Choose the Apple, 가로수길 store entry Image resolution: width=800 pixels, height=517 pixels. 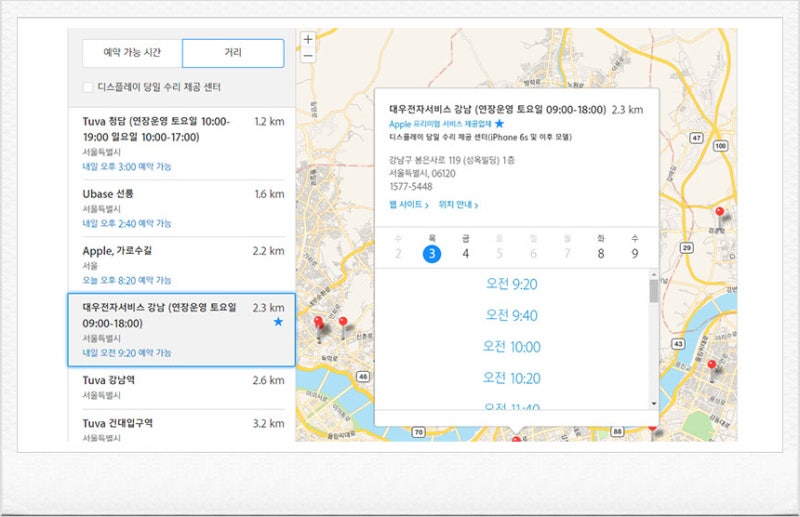click(x=182, y=265)
